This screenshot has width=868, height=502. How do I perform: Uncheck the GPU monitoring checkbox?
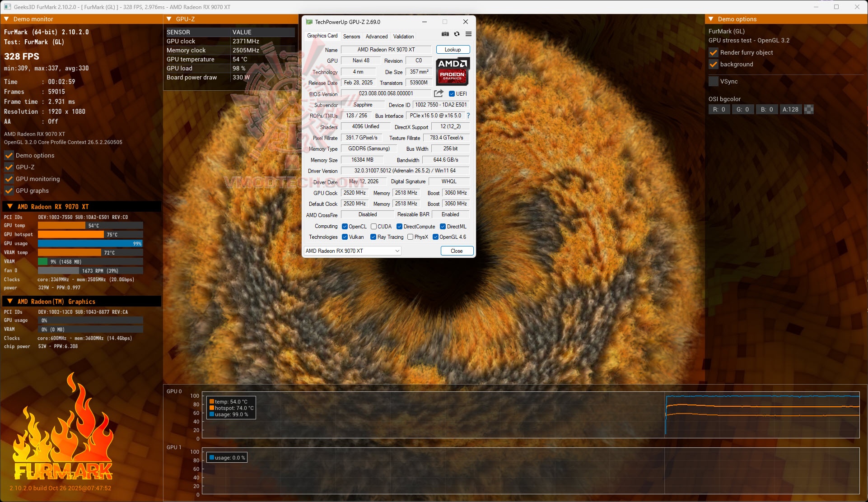9,179
